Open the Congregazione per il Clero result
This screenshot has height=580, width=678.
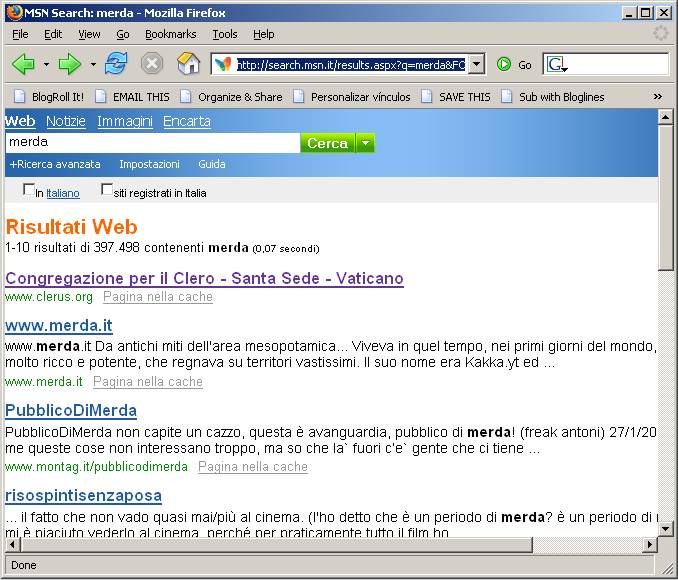tap(204, 278)
